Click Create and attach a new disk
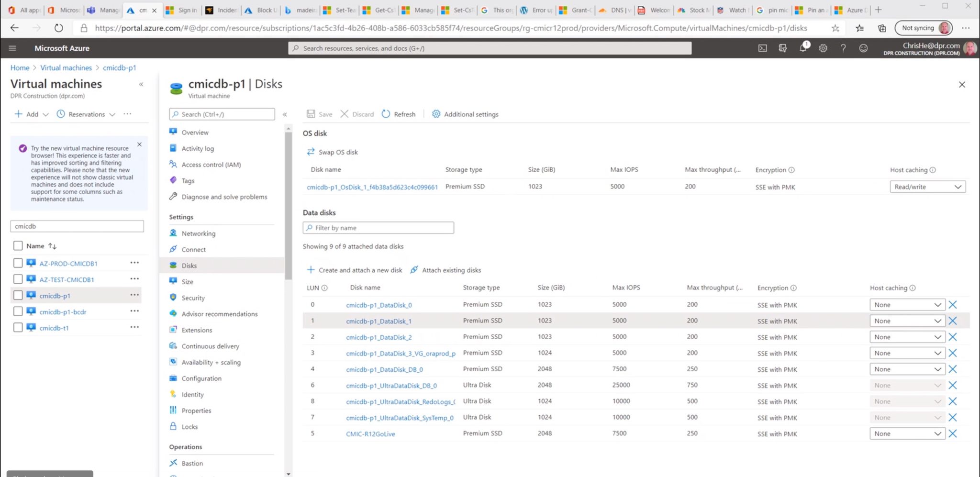 point(360,270)
